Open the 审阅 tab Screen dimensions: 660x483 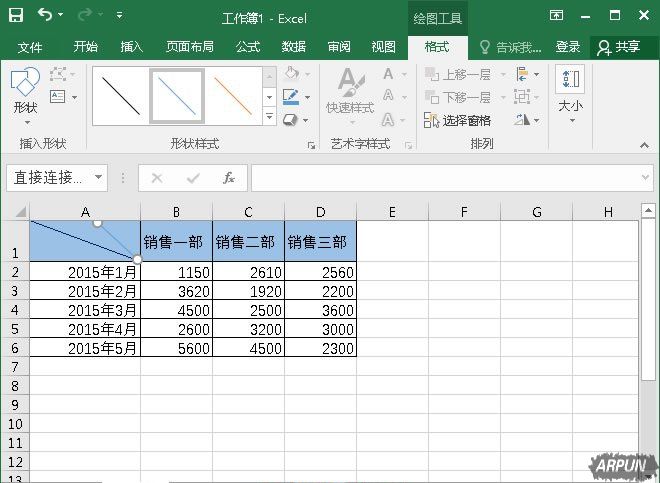339,46
